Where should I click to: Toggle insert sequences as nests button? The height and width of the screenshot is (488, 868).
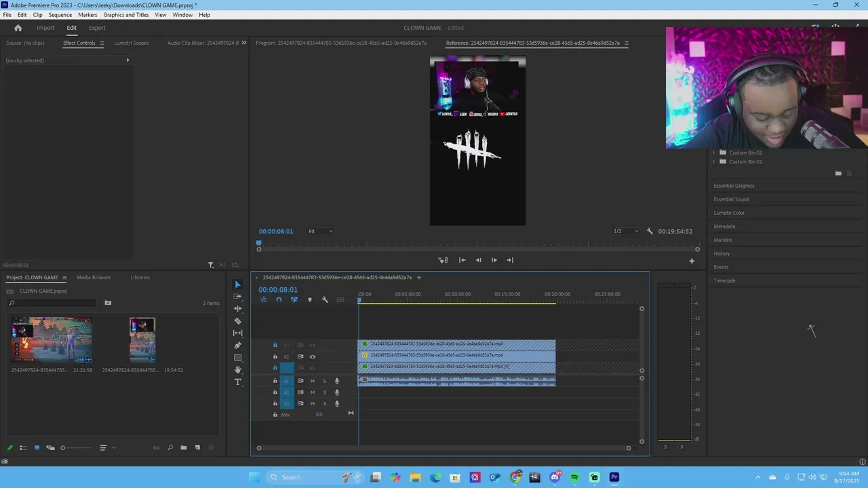coord(263,300)
